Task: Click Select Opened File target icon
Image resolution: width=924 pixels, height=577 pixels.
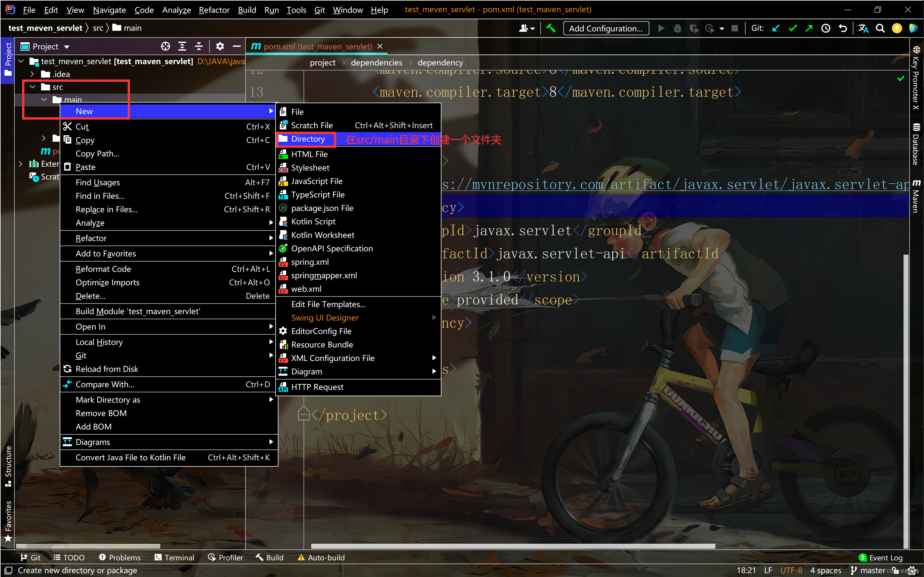Action: point(165,46)
